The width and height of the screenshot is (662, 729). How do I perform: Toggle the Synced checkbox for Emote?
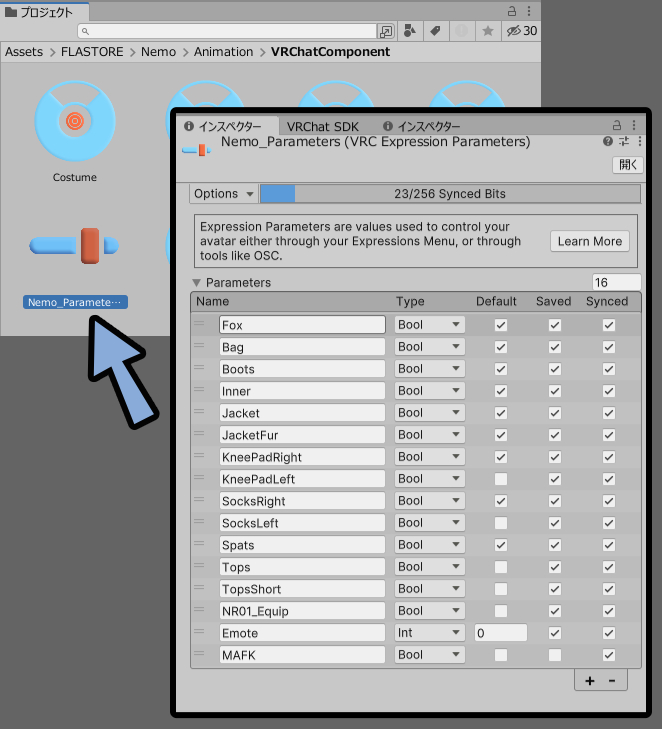[x=609, y=633]
